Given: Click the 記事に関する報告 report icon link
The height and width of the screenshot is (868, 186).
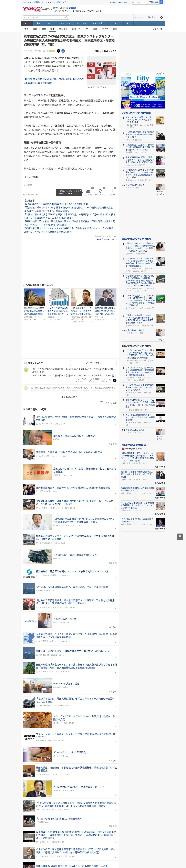Looking at the screenshot, I should tap(32, 194).
